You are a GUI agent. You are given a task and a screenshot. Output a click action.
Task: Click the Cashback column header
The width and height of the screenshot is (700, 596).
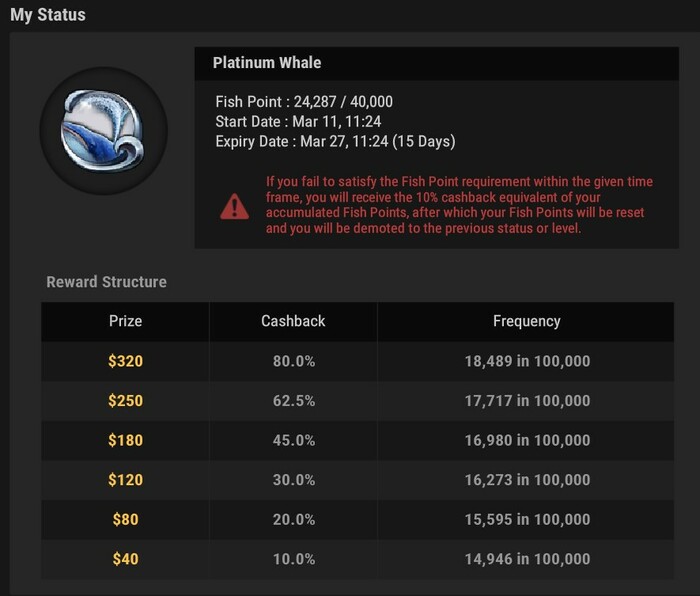point(293,321)
